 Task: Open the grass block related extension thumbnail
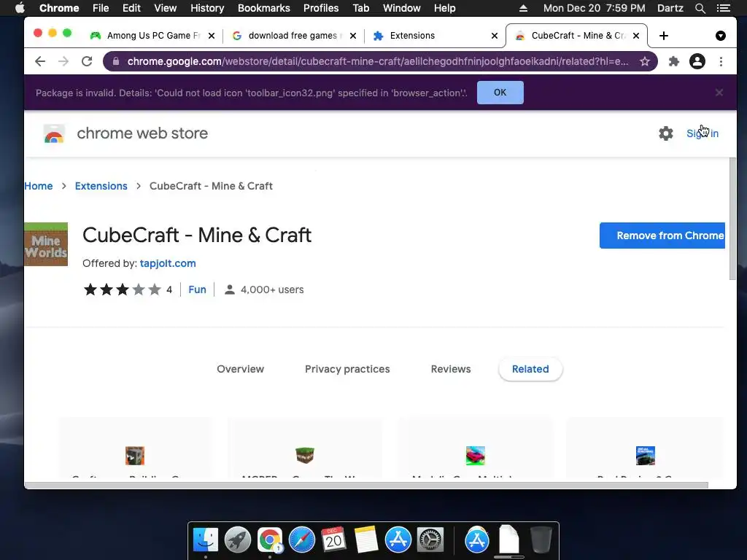pyautogui.click(x=305, y=456)
